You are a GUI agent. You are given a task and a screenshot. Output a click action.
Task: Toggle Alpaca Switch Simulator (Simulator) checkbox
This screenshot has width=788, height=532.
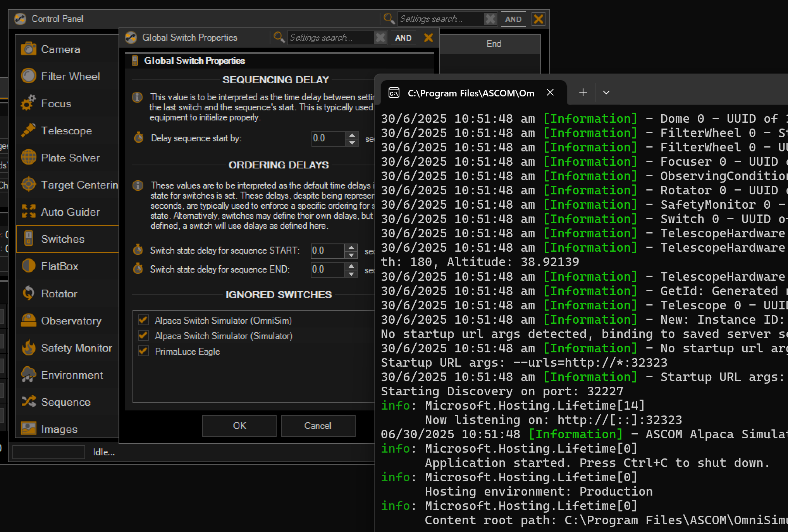tap(143, 336)
